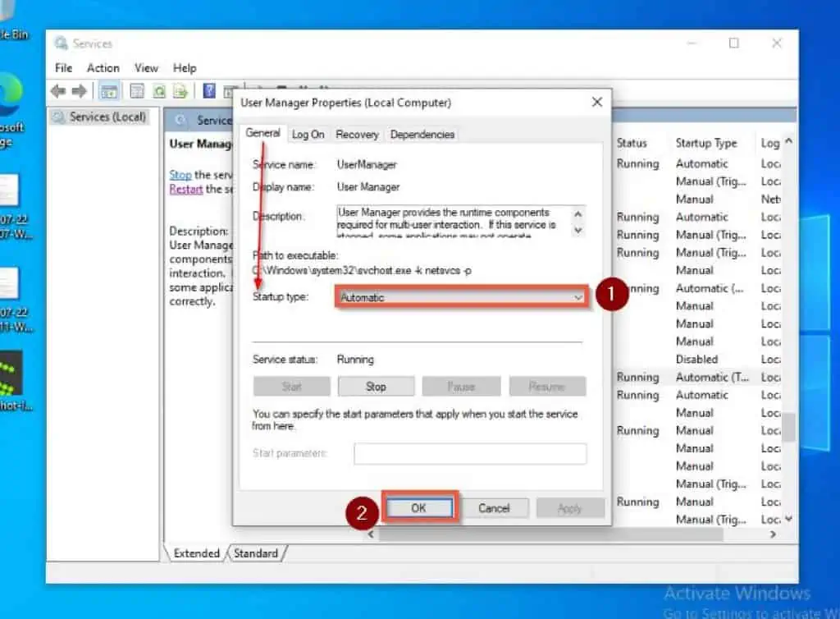Image resolution: width=840 pixels, height=619 pixels.
Task: Refresh the services list via toolbar icon
Action: pos(159,91)
